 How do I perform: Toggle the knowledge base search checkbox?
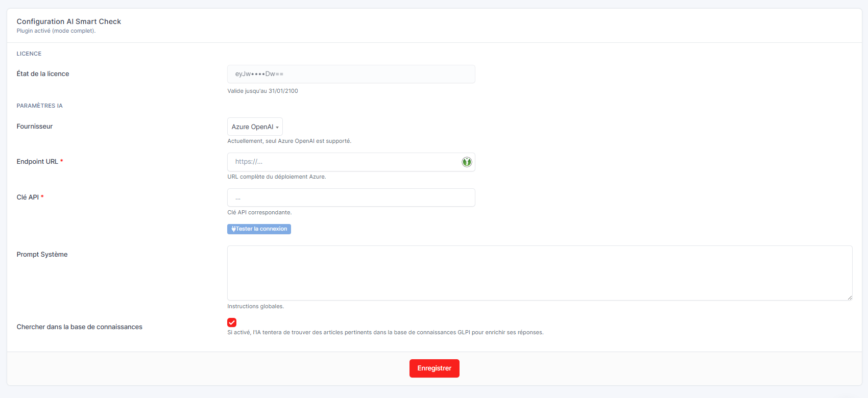[x=232, y=322]
